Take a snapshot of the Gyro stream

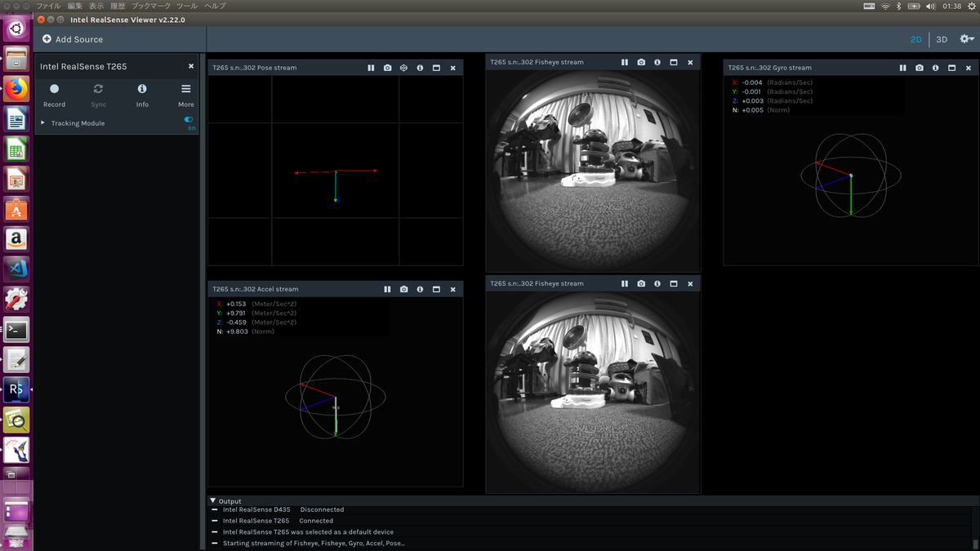pyautogui.click(x=920, y=68)
